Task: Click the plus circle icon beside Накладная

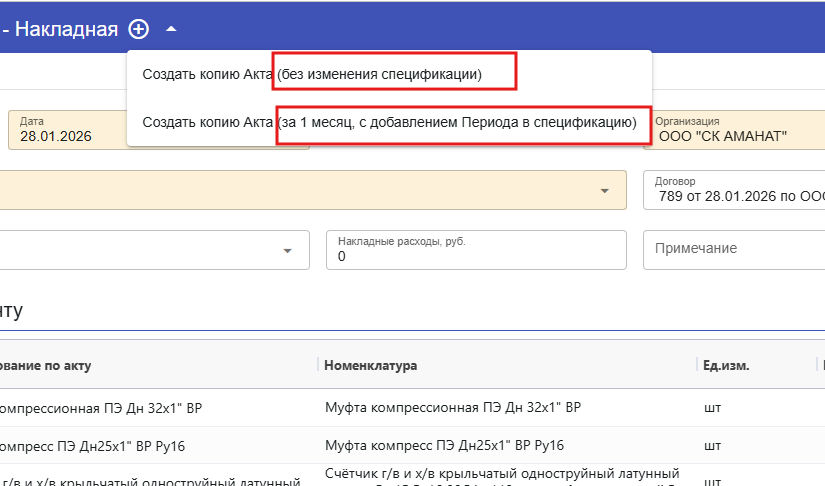Action: [139, 29]
